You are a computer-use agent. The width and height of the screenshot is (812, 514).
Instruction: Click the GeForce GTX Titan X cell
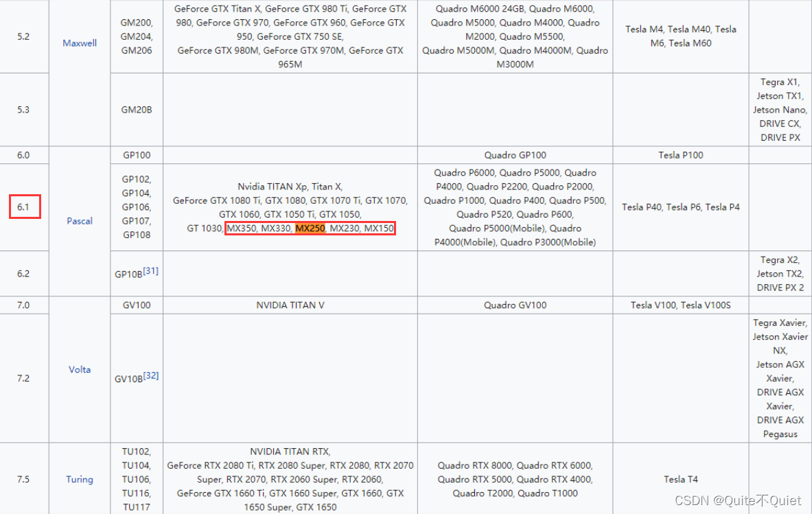290,36
